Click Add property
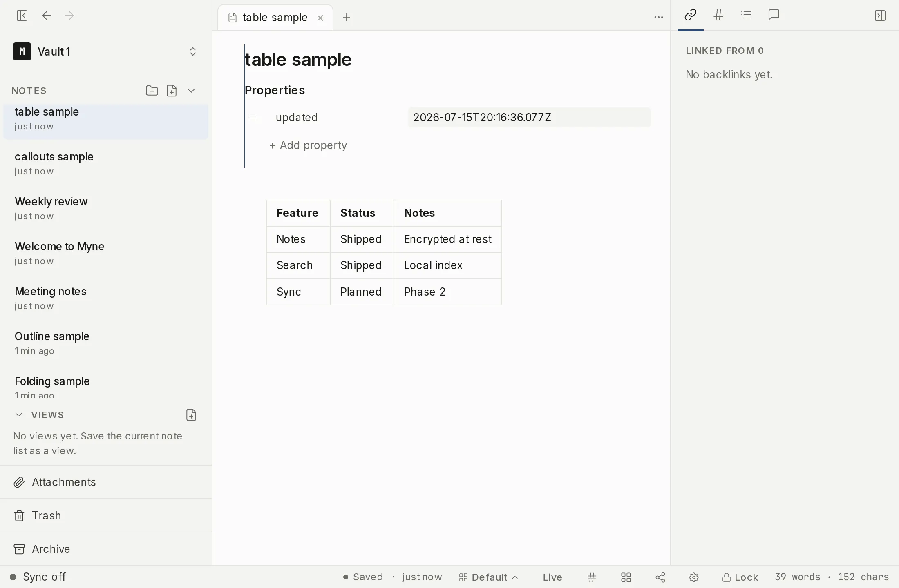Image resolution: width=899 pixels, height=588 pixels. [x=308, y=145]
